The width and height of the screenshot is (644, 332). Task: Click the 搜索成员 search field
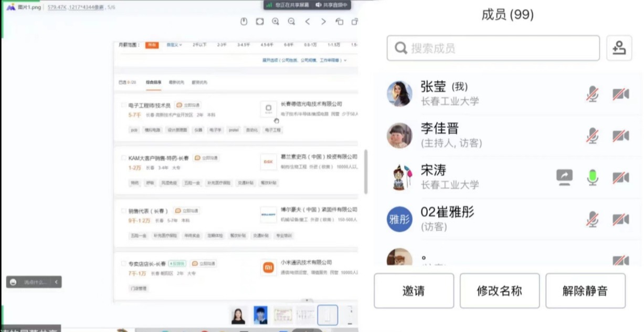pos(493,48)
